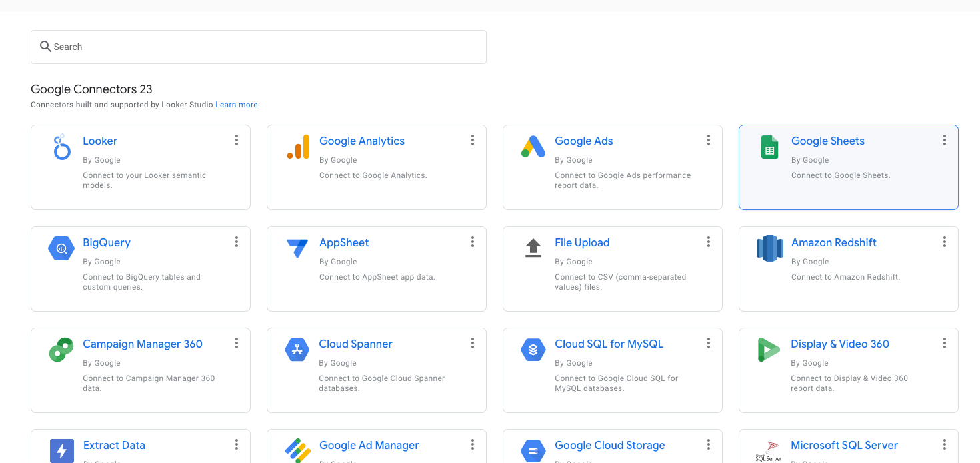This screenshot has width=980, height=463.
Task: Click the Microsoft SQL Server icon
Action: (x=769, y=451)
